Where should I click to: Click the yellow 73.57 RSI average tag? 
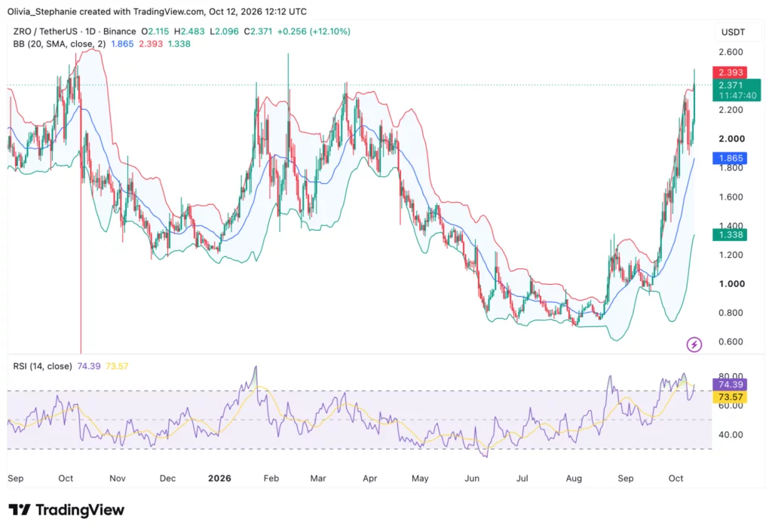click(730, 397)
